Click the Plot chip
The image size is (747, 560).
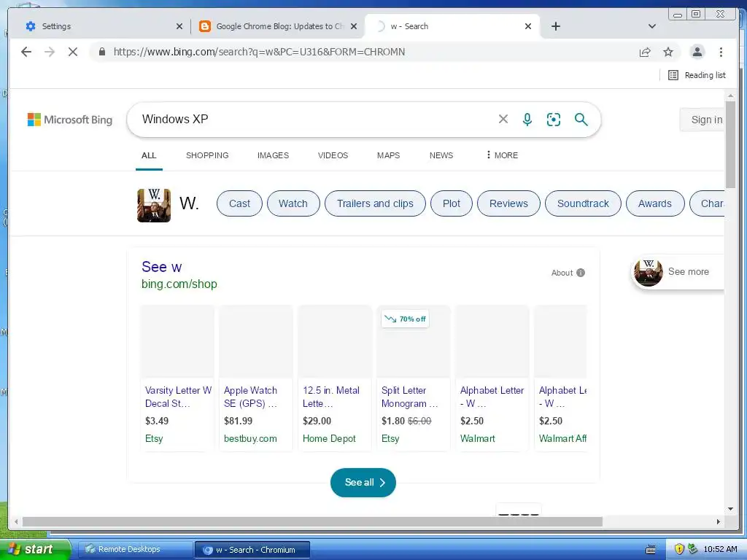[451, 203]
